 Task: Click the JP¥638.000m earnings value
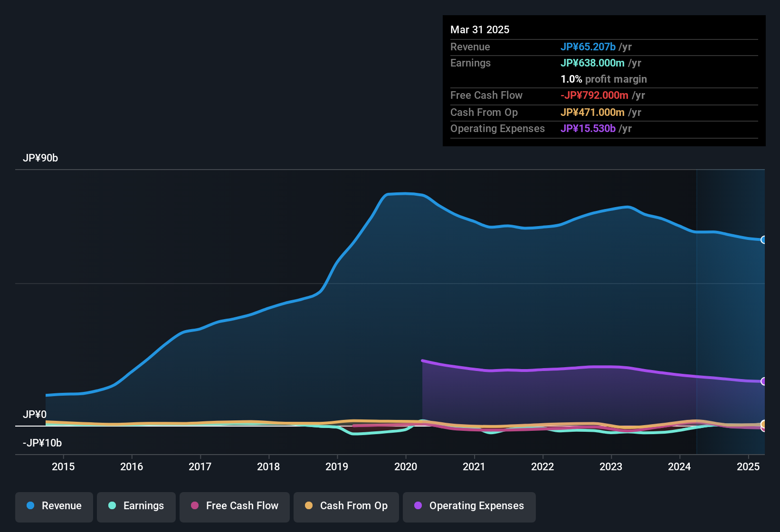(x=592, y=63)
